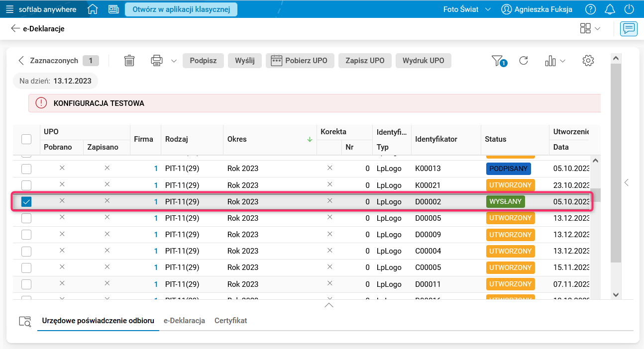Click the Pobierz UPO button
The image size is (644, 349).
coord(300,61)
